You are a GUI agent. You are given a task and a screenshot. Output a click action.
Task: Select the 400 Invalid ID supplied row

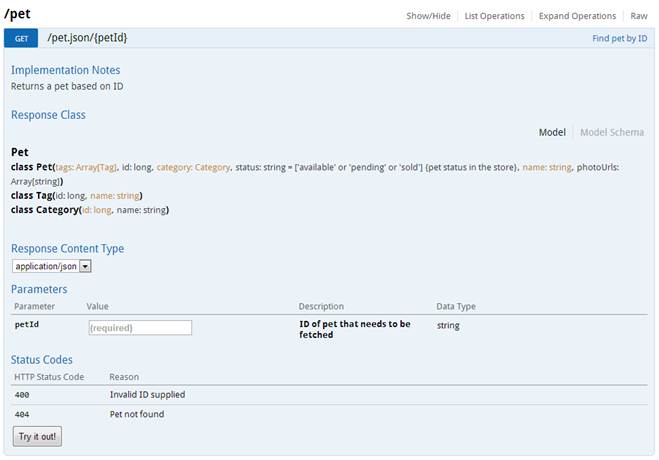click(147, 394)
